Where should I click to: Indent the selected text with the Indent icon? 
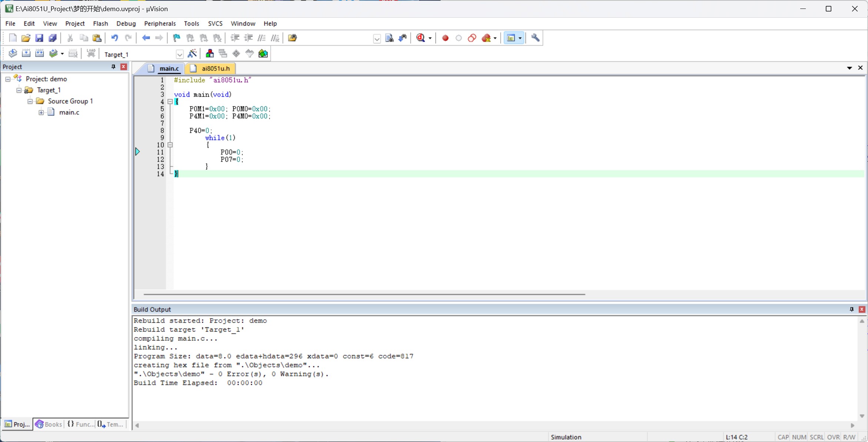tap(235, 38)
